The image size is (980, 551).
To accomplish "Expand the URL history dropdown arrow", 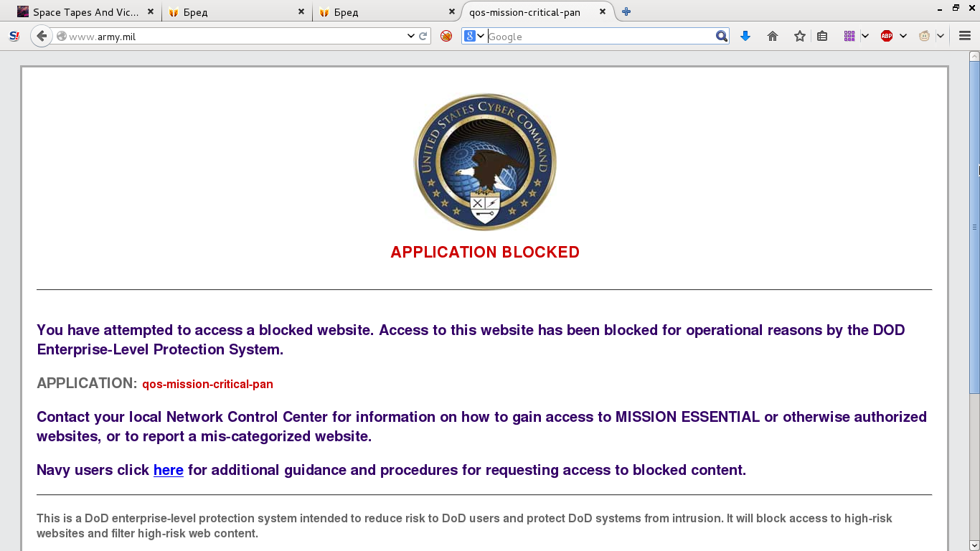I will click(x=411, y=36).
